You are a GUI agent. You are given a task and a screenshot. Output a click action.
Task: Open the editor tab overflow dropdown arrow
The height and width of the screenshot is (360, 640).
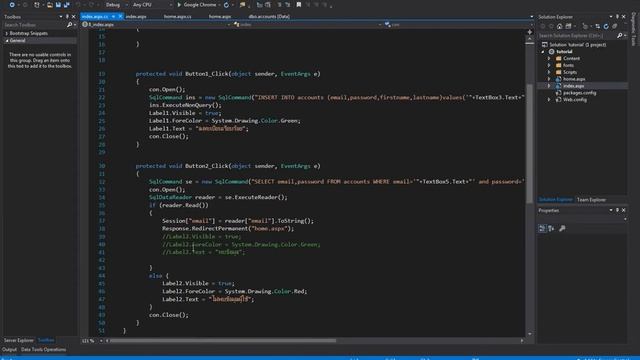point(531,17)
